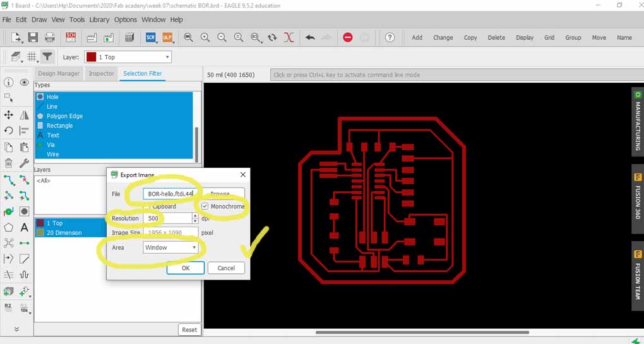Image resolution: width=644 pixels, height=344 pixels.
Task: Click the red cancel command icon
Action: (x=347, y=37)
